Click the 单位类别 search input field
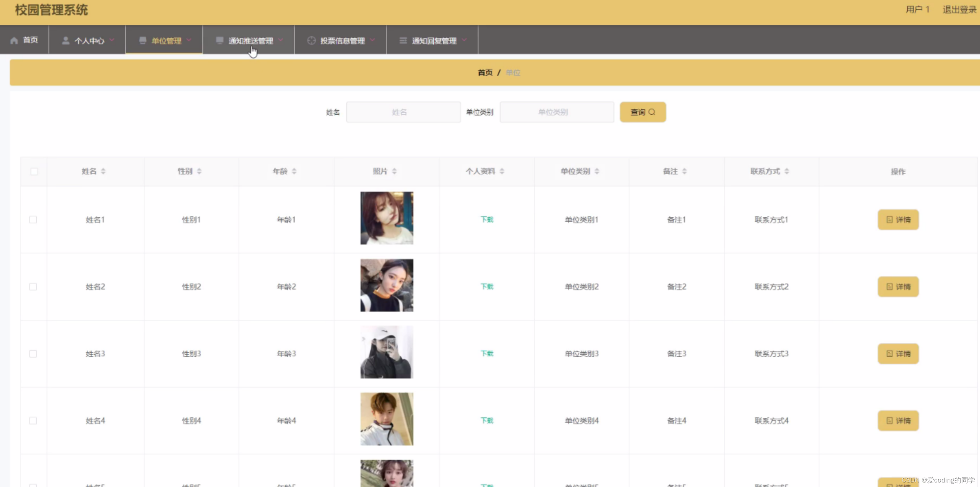980x487 pixels. tap(556, 112)
